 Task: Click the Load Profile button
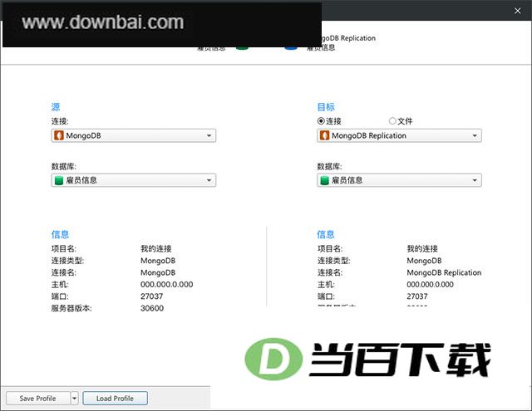[115, 398]
